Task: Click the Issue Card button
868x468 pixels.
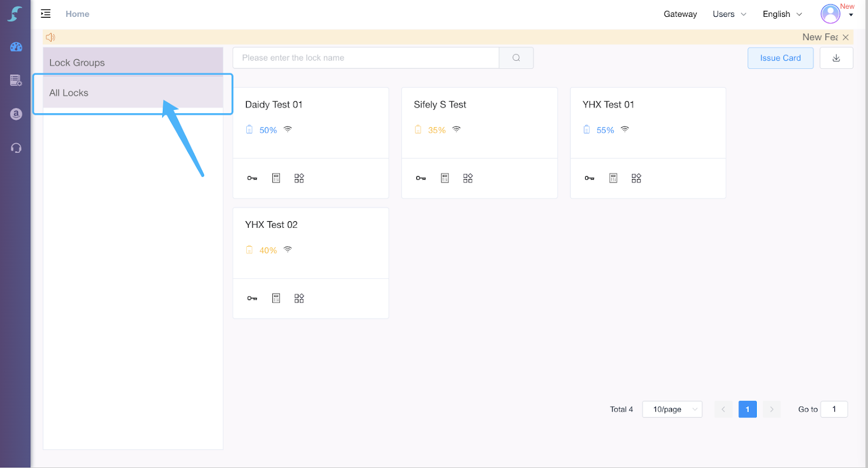Action: point(780,58)
